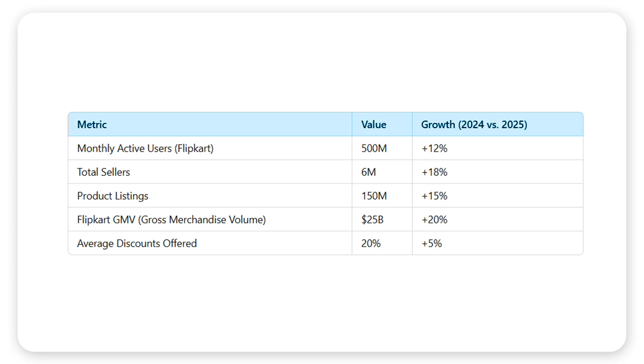This screenshot has height=364, width=644.
Task: Click the 20% value cell
Action: [382, 243]
